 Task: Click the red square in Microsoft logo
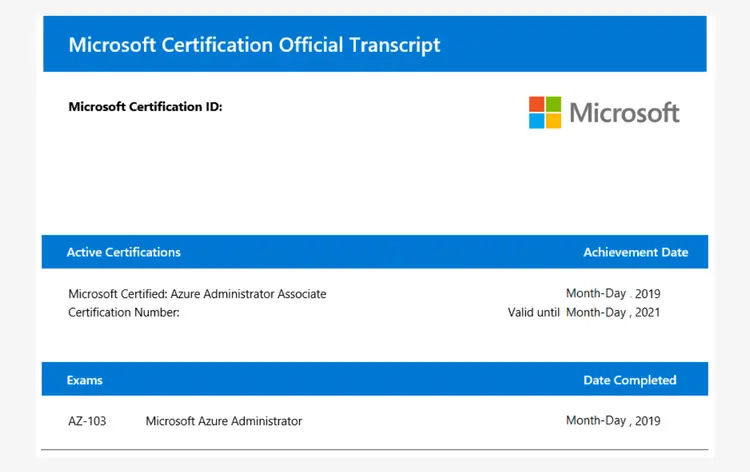[x=537, y=104]
